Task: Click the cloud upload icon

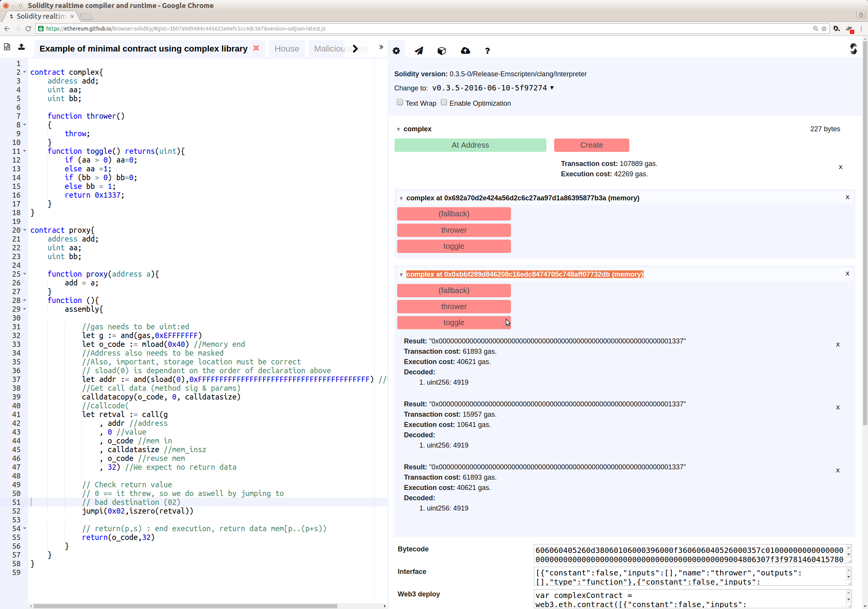Action: click(x=465, y=51)
